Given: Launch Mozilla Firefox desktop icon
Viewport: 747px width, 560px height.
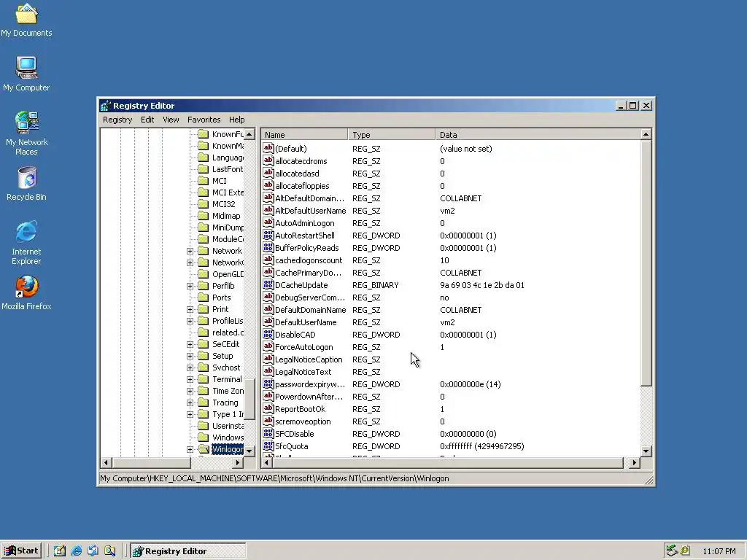Looking at the screenshot, I should coord(26,293).
